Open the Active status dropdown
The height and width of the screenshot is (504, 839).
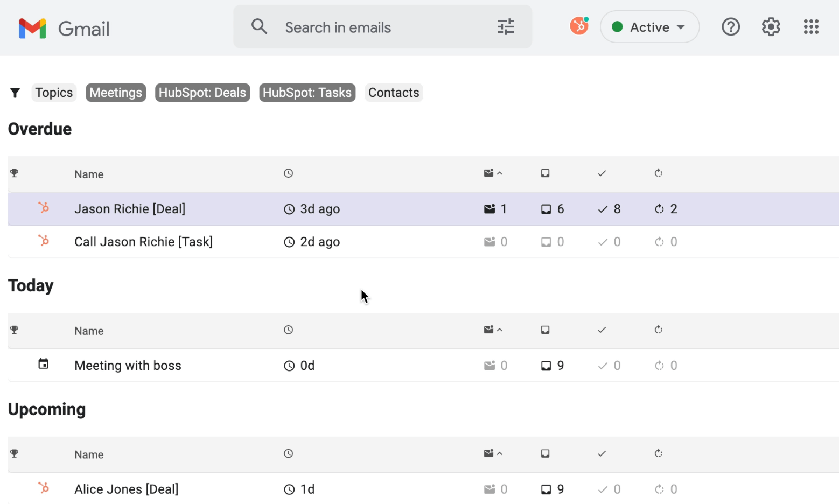[649, 27]
